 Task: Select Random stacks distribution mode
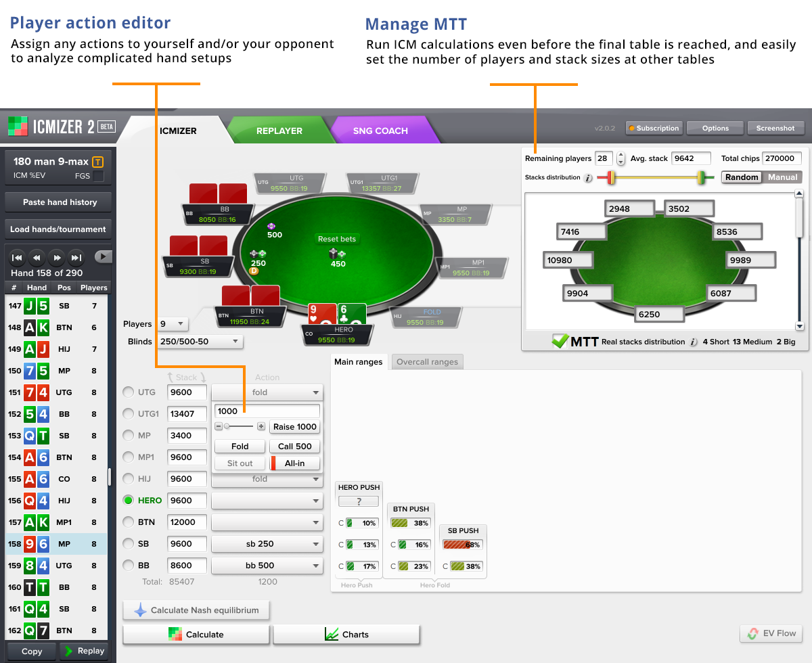742,177
